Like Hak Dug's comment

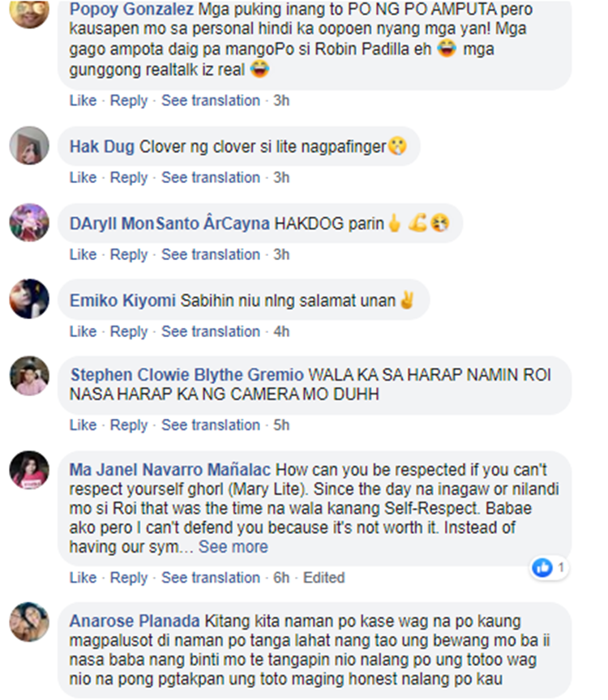point(83,177)
